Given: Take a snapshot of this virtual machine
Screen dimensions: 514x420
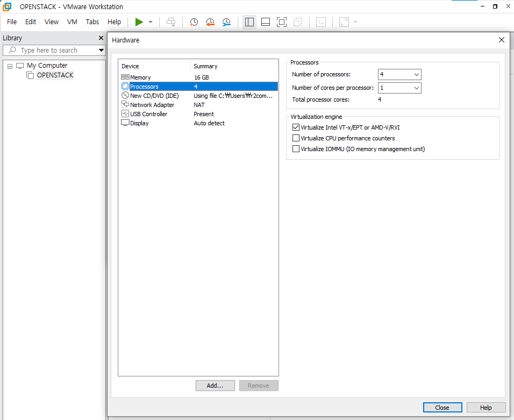Looking at the screenshot, I should pyautogui.click(x=194, y=22).
